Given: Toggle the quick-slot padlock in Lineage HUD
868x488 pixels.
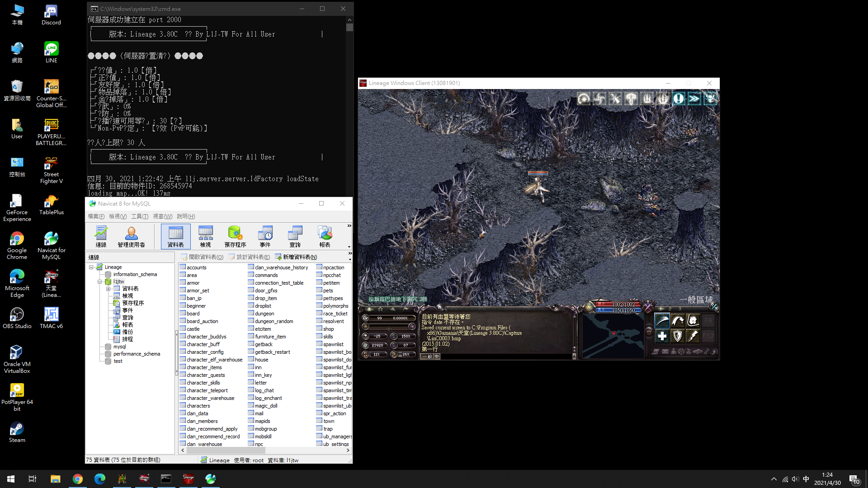Looking at the screenshot, I should [649, 331].
